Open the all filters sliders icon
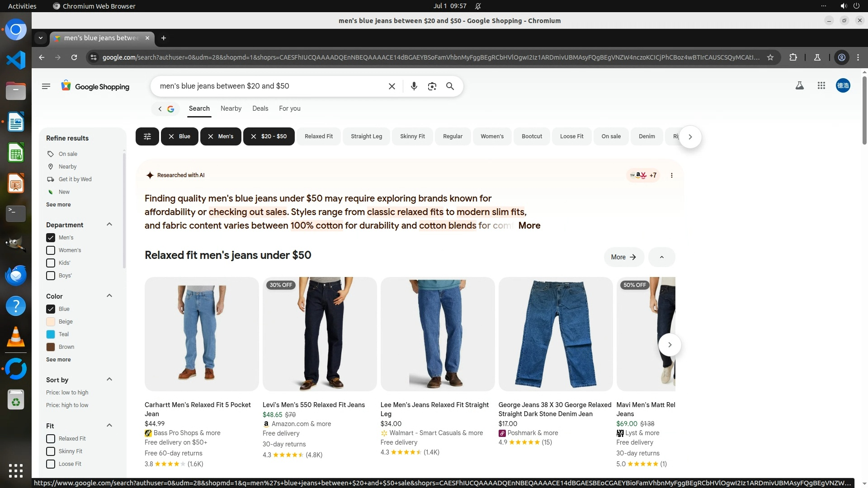 point(147,136)
